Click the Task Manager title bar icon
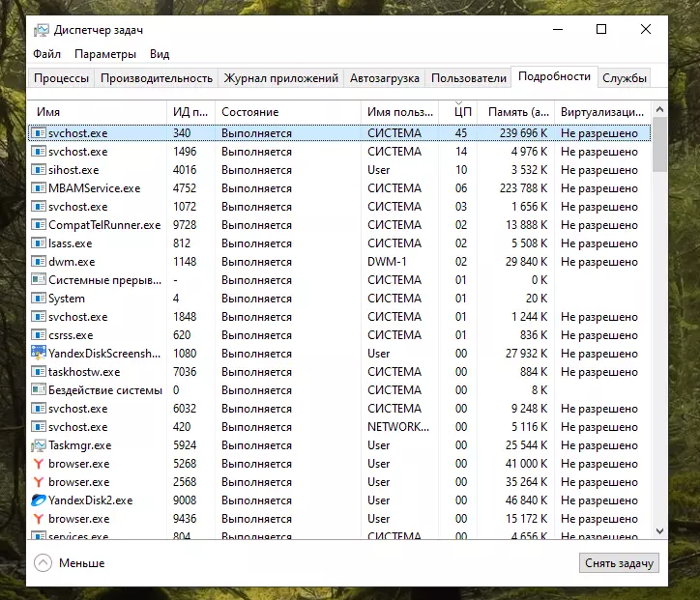This screenshot has height=600, width=700. pos(41,30)
